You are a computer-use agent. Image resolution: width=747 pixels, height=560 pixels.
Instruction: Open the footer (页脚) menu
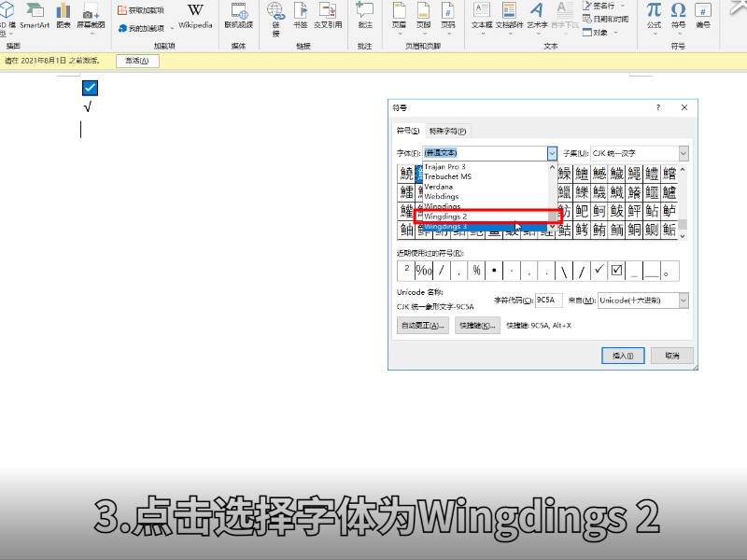(x=424, y=18)
